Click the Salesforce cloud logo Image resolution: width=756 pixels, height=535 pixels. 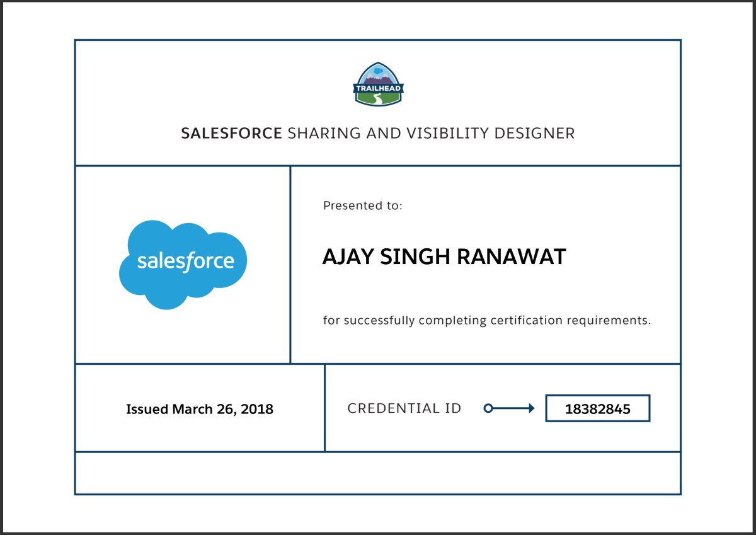pos(183,265)
